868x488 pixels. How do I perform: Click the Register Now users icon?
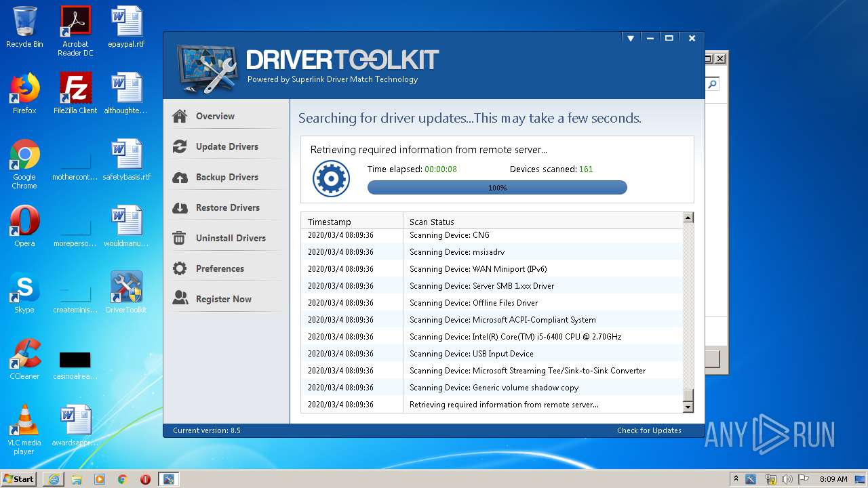coord(180,299)
